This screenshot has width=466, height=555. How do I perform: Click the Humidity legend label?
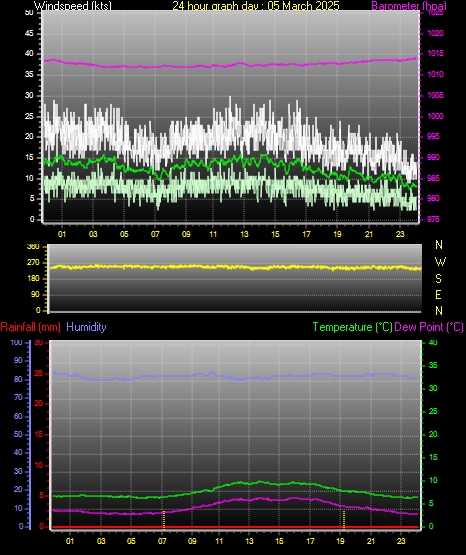[86, 327]
